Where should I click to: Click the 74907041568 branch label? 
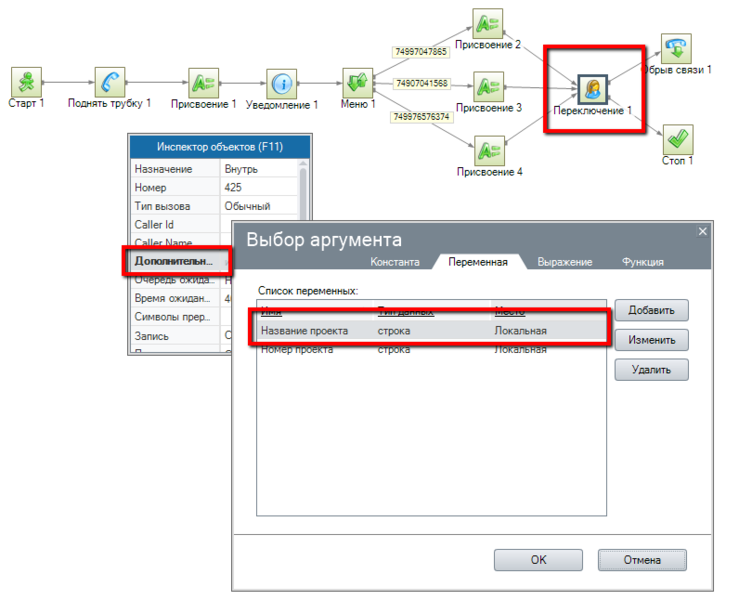[x=422, y=83]
